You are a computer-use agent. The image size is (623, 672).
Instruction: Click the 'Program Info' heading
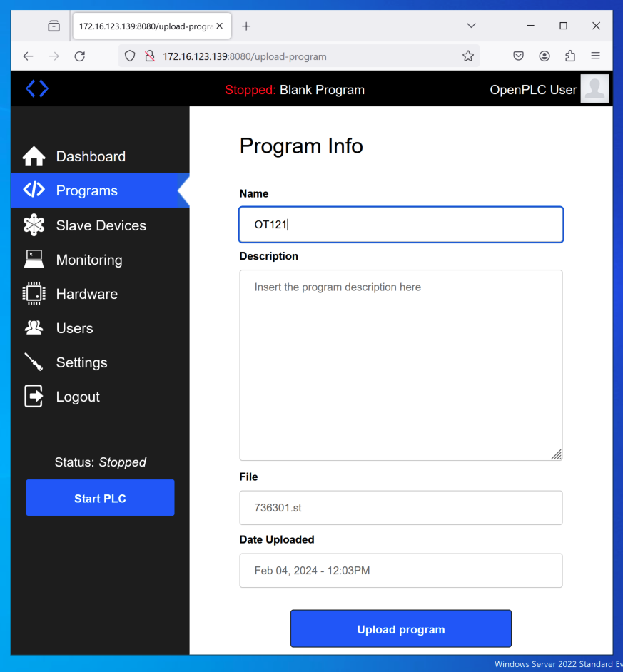click(x=301, y=146)
